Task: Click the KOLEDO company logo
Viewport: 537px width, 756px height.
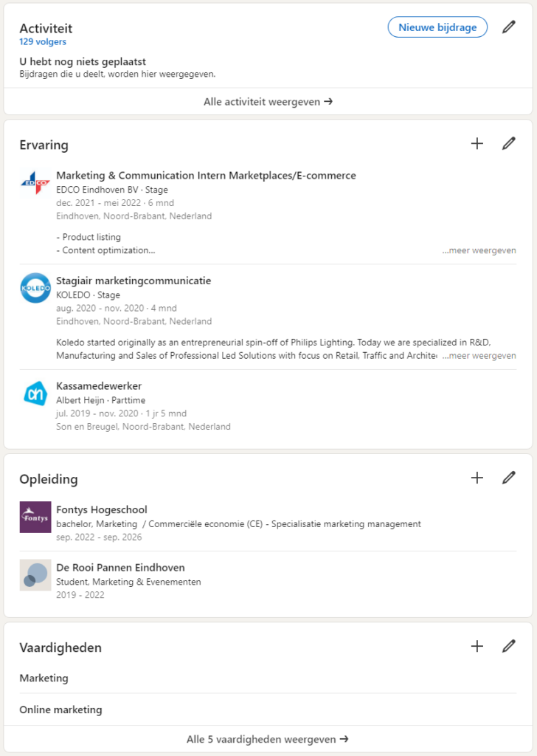Action: (35, 288)
